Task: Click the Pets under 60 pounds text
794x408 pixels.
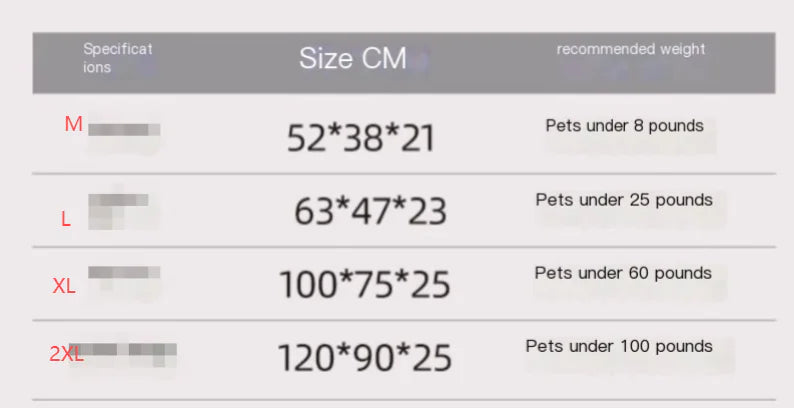Action: pyautogui.click(x=623, y=273)
